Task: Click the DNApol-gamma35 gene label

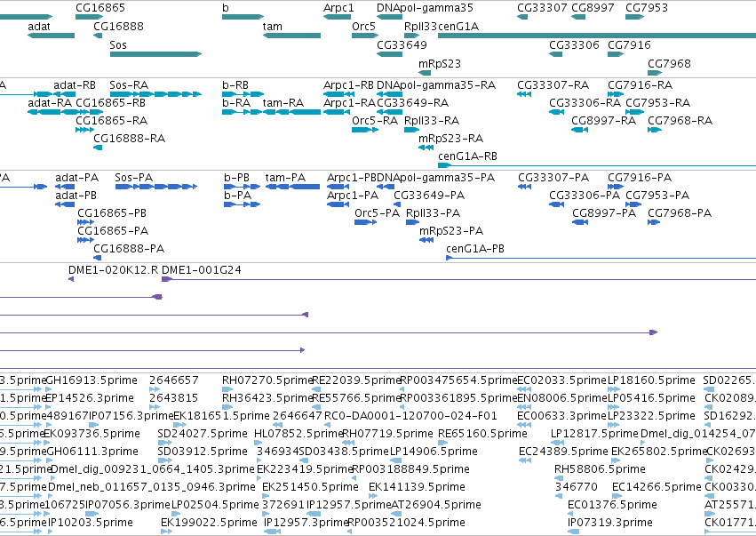Action: [x=425, y=8]
